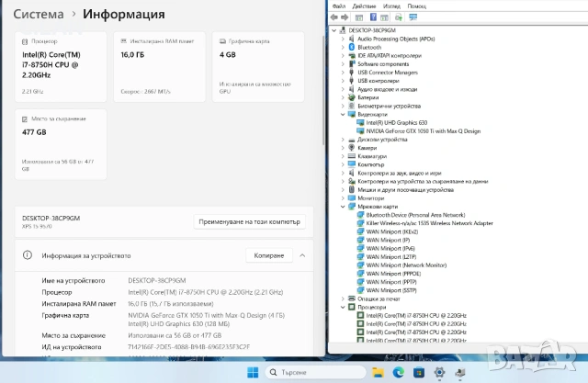The height and width of the screenshot is (383, 588).
Task: Expand Audio Processing Objects (APOs) node
Action: [343, 39]
